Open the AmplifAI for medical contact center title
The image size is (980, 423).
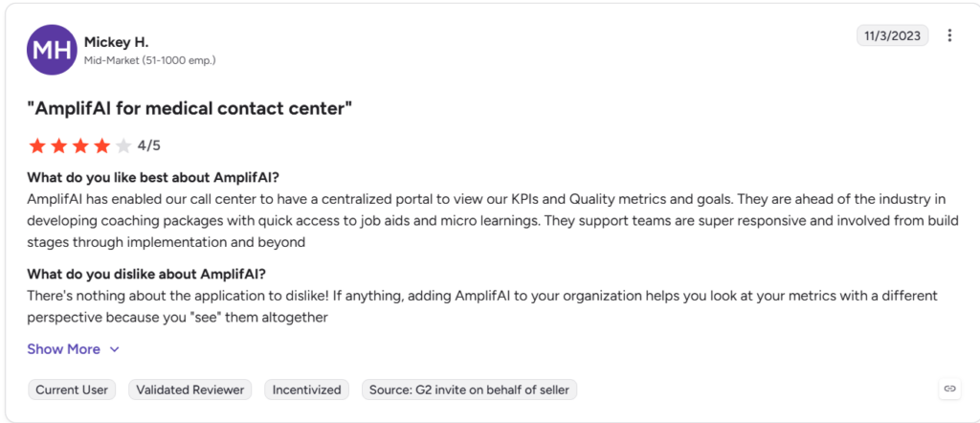click(189, 109)
